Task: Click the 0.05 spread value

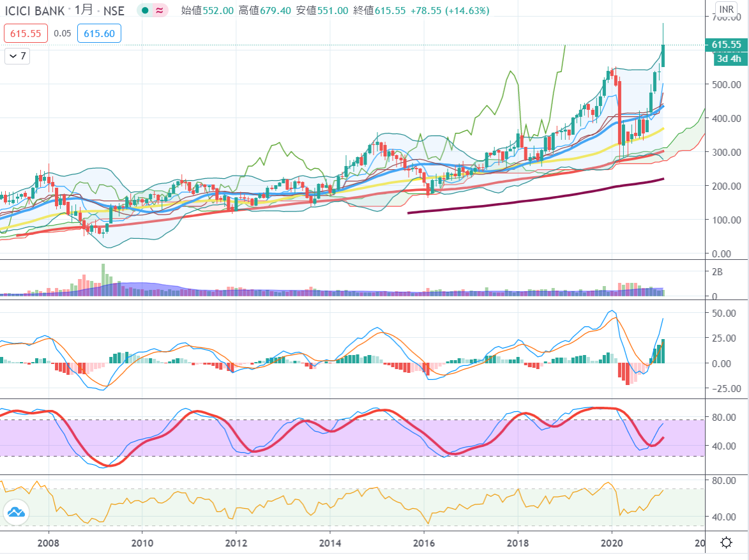Action: click(63, 33)
